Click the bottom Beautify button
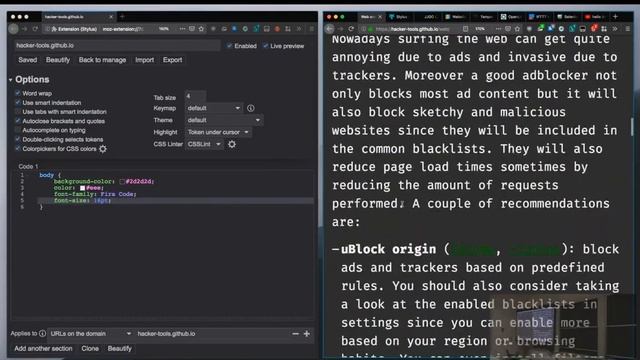The height and width of the screenshot is (360, 640). 120,349
